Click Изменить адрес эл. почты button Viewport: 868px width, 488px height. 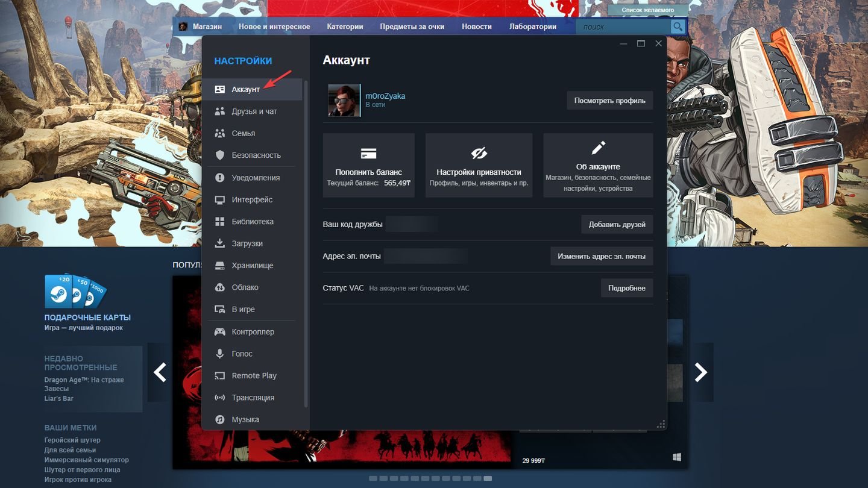coord(602,256)
